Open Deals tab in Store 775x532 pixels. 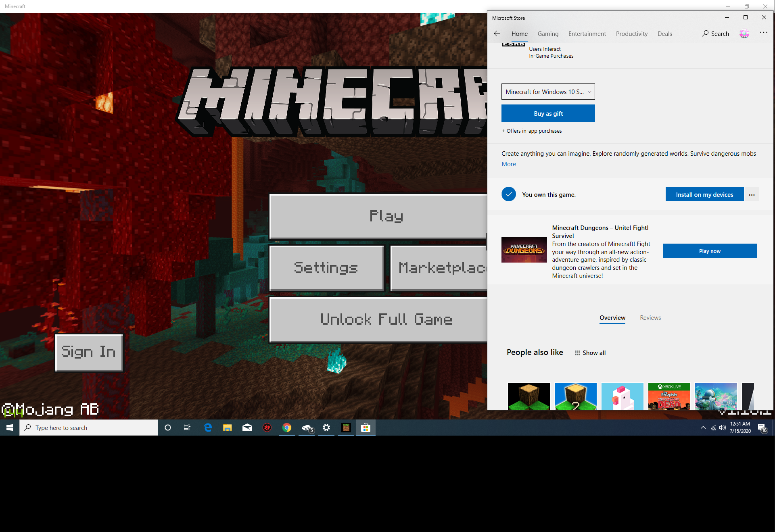[x=664, y=34]
